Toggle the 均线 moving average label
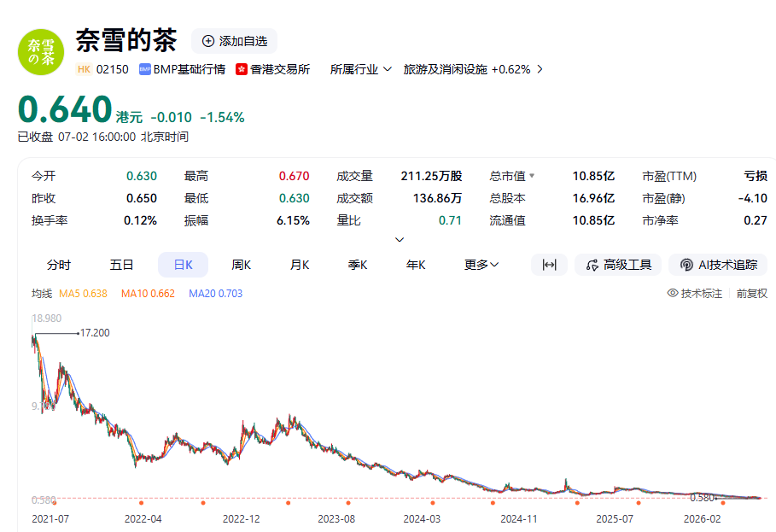Screen dimensions: 776x532 click(x=42, y=294)
